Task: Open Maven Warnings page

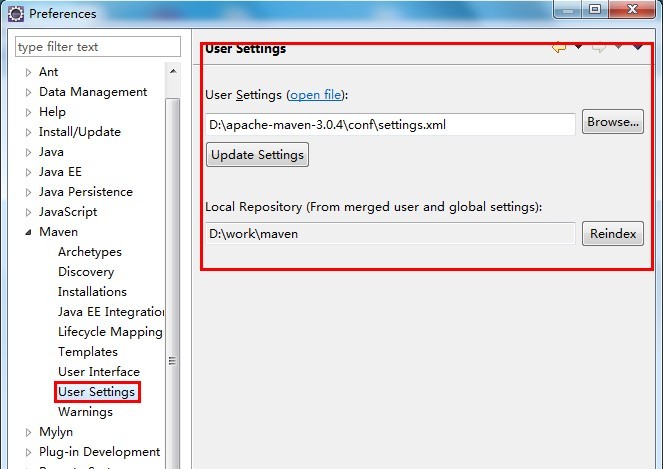Action: [85, 412]
